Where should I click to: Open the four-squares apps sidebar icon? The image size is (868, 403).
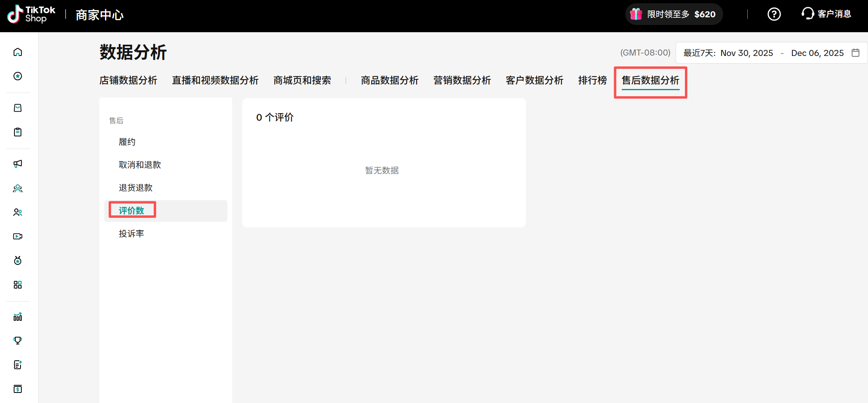tap(18, 285)
